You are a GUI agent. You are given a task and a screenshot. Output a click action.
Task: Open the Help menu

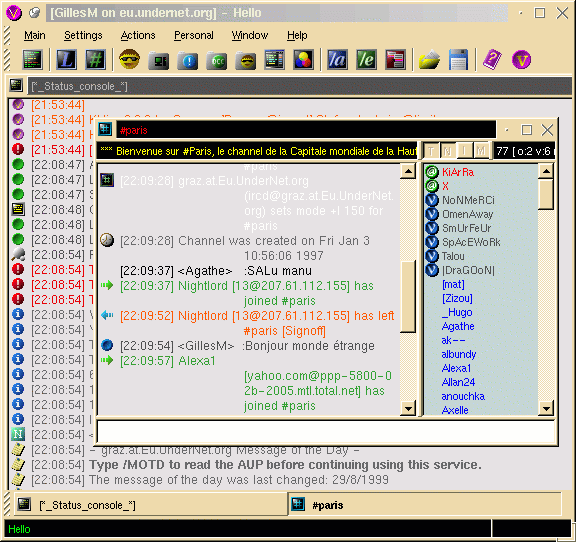click(297, 35)
